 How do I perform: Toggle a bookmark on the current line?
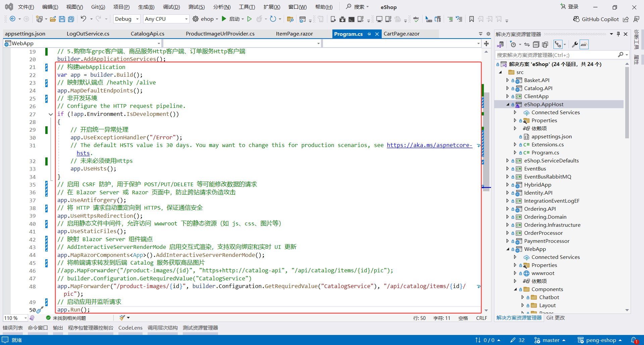tap(471, 19)
